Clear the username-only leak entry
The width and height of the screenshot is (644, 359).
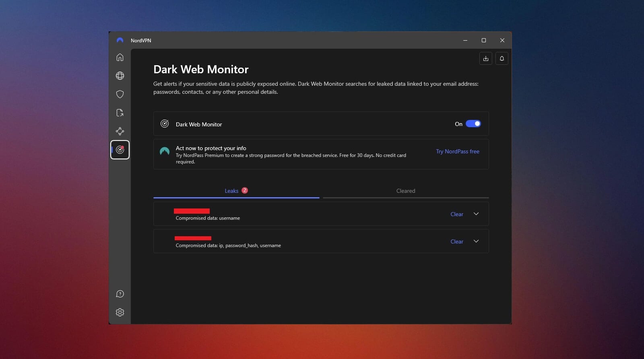pyautogui.click(x=457, y=214)
